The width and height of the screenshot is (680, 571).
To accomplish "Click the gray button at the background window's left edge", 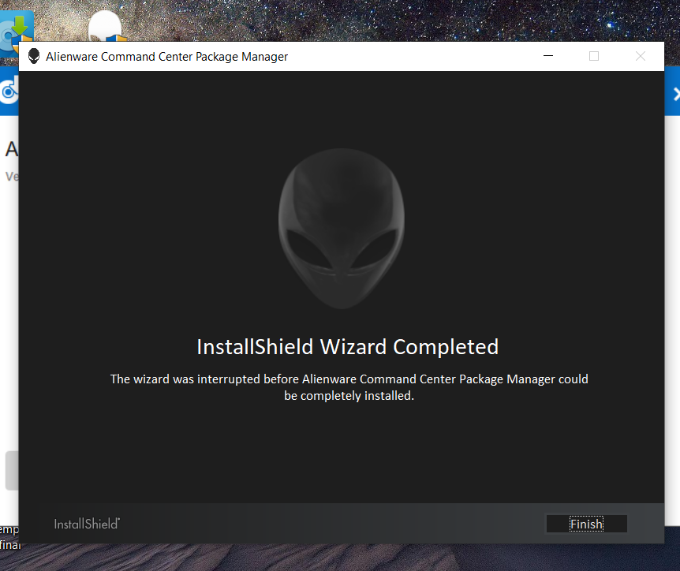I will pyautogui.click(x=9, y=470).
